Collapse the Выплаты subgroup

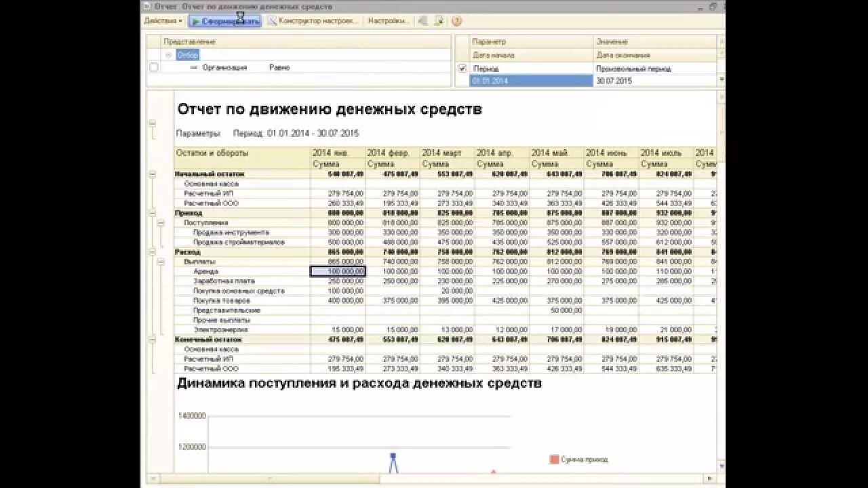pos(161,262)
